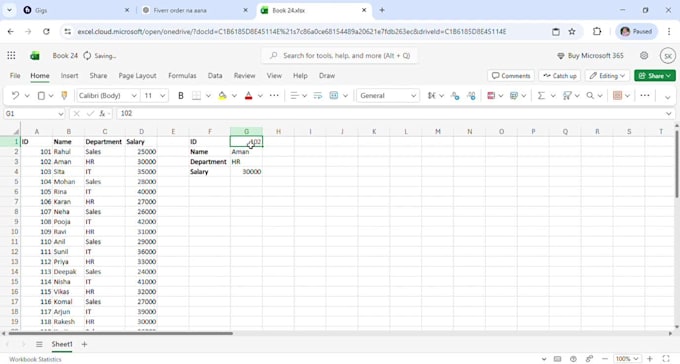Open the zoom level 100% dropdown
Viewport: 680px width, 364px height.
(627, 359)
